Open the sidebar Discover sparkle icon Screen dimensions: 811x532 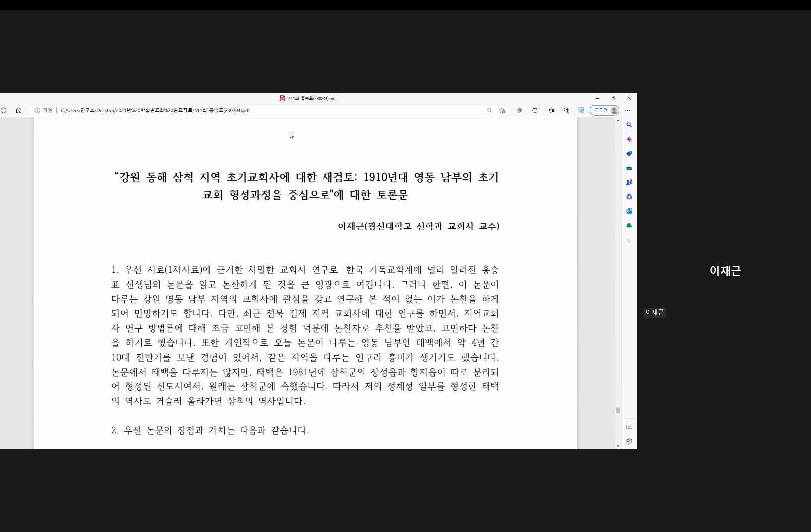629,139
